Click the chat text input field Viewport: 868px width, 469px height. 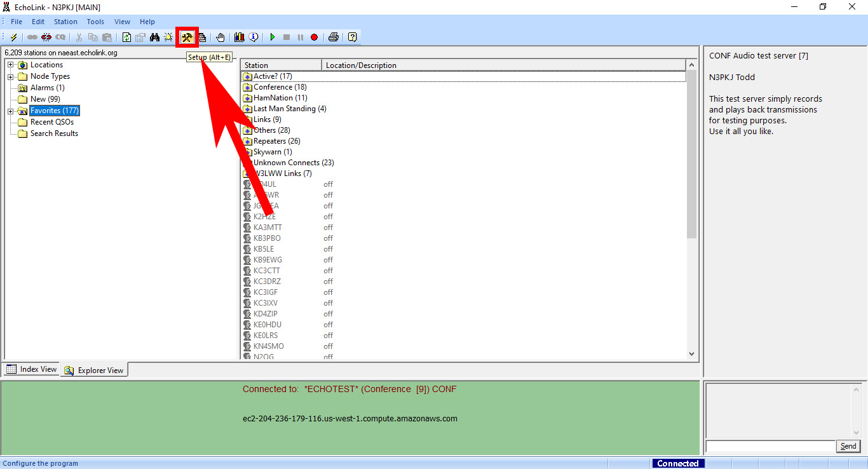(x=770, y=446)
